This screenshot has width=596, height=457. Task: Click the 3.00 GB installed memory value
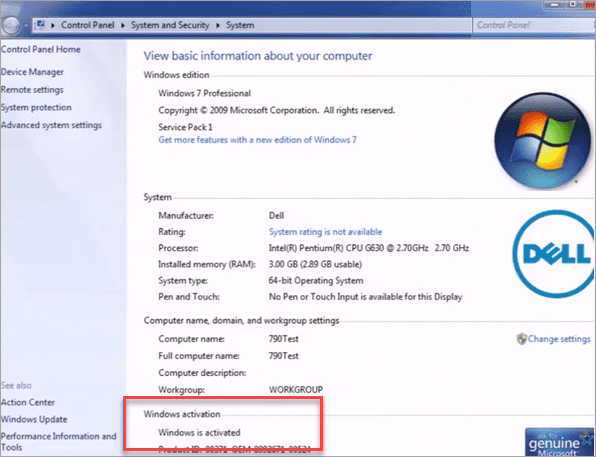point(315,264)
